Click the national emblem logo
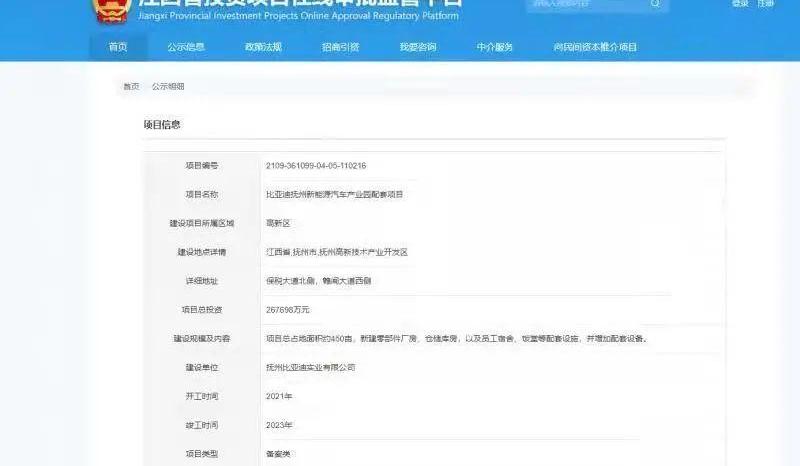Image resolution: width=800 pixels, height=466 pixels. pos(112,10)
